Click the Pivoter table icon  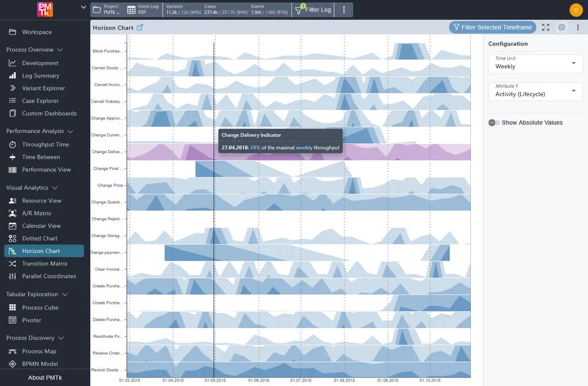pos(13,320)
